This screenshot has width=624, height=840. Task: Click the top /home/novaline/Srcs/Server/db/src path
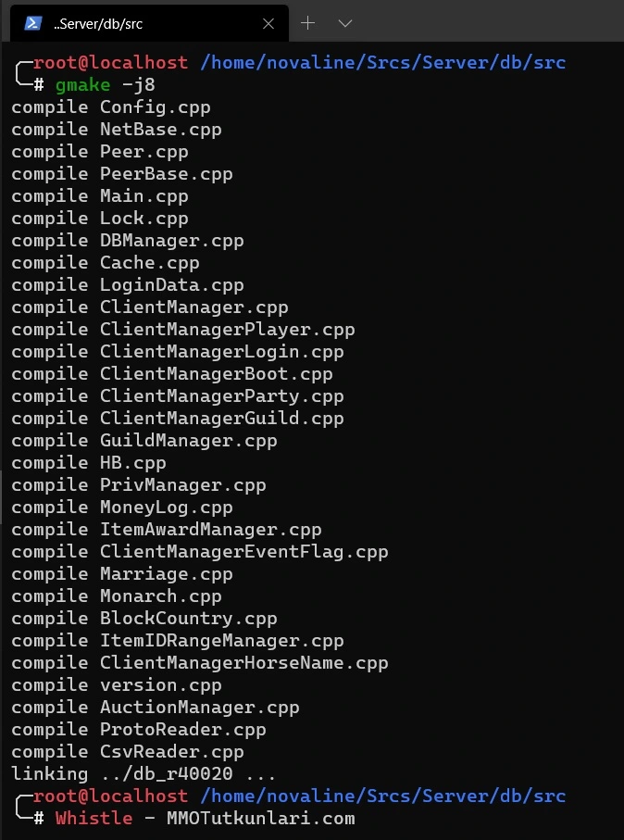pos(383,63)
